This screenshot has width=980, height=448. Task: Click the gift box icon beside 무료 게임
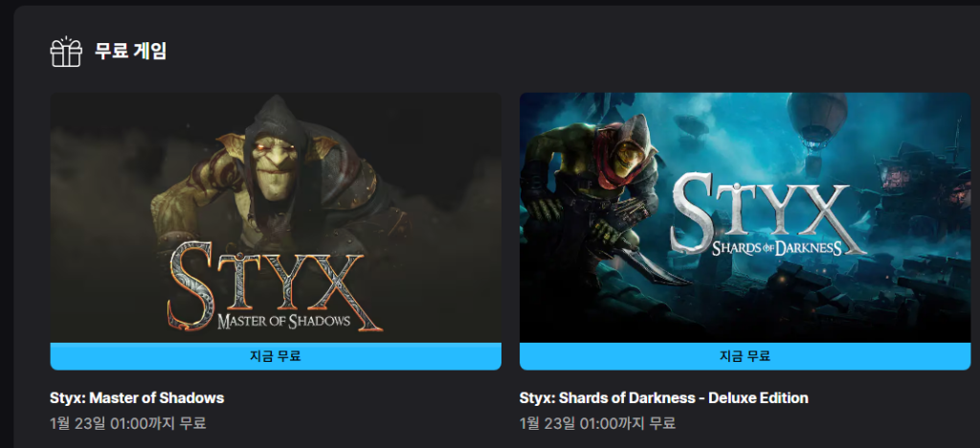(66, 52)
